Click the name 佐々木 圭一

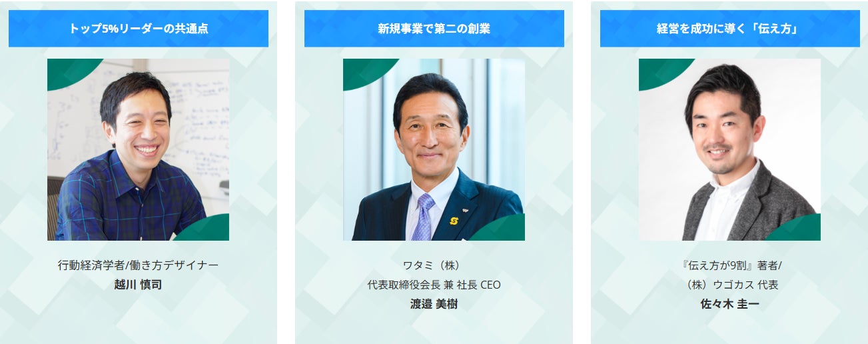730,304
